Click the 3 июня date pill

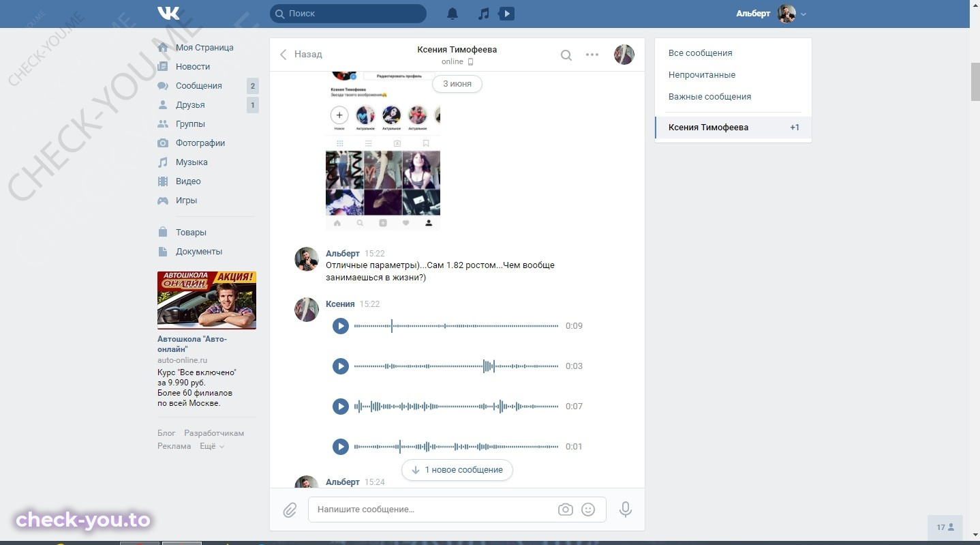457,84
